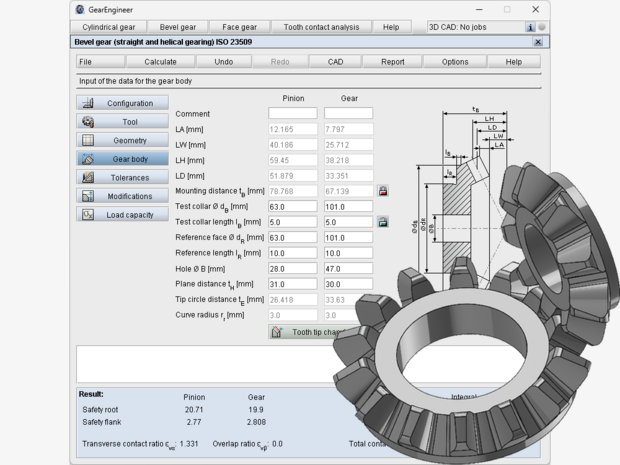
Task: Click the 3D CAD info icon
Action: [x=530, y=27]
